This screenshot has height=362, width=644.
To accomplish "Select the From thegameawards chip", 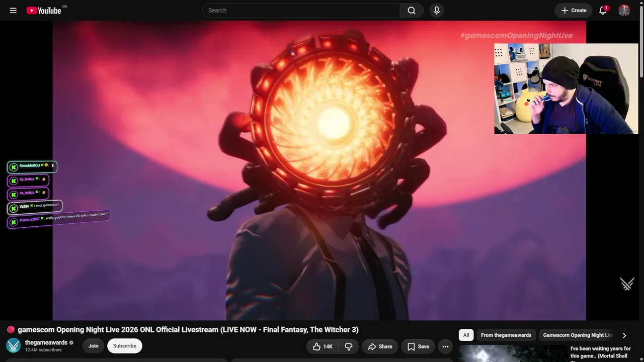I will tap(506, 335).
